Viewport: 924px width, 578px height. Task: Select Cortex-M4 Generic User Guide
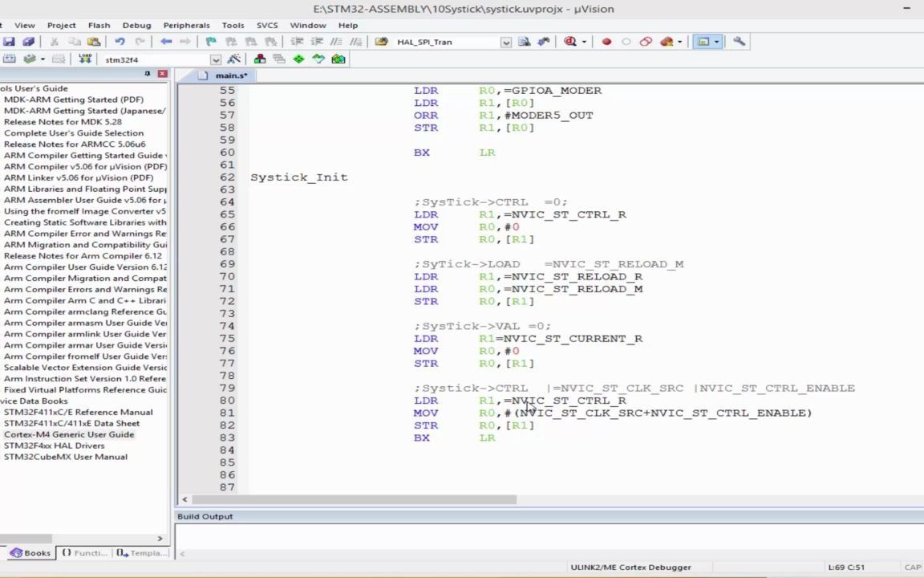coord(68,433)
